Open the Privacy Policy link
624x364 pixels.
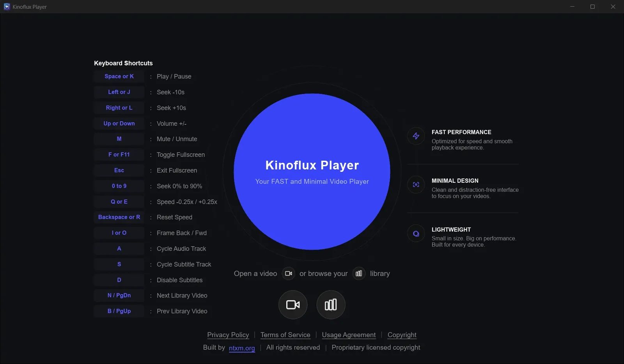point(228,335)
